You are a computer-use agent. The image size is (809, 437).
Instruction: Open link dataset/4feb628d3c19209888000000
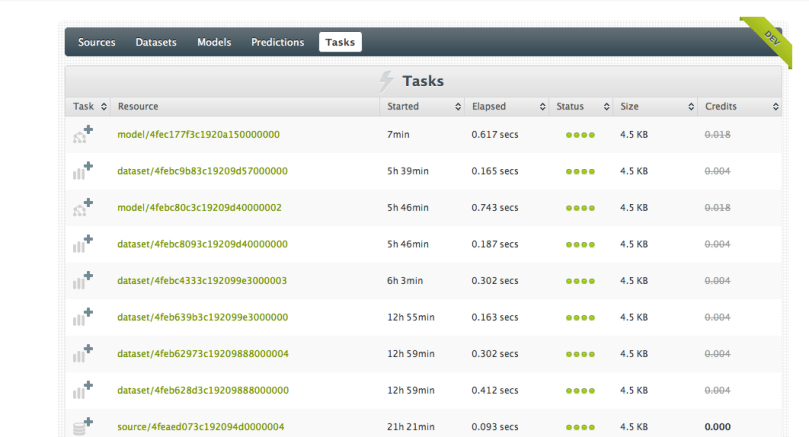tap(202, 390)
